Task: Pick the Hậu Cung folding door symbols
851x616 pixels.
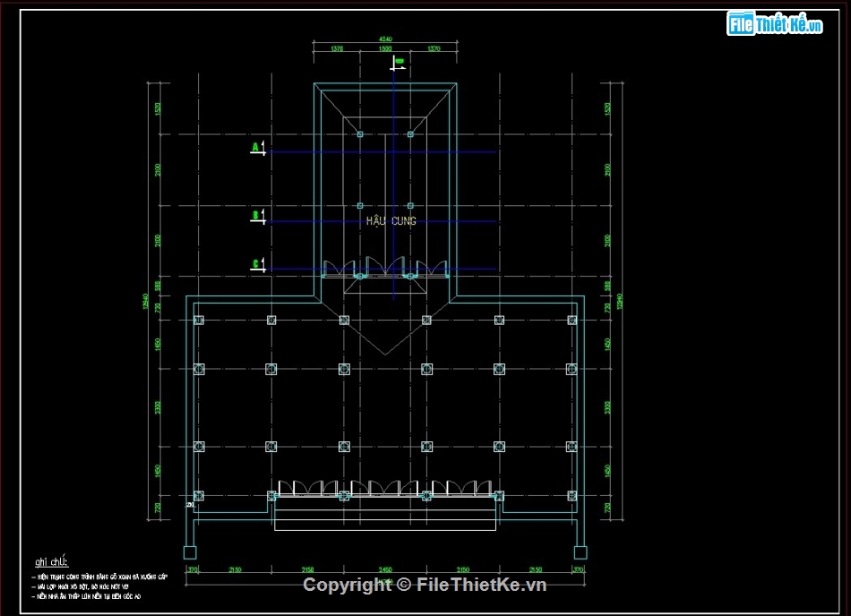Action: [x=385, y=268]
